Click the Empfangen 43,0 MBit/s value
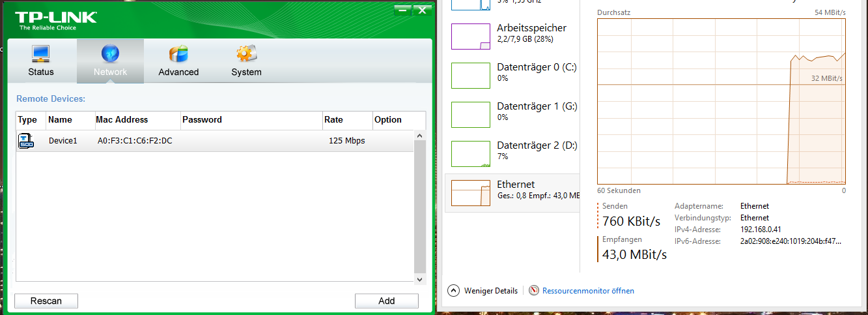 634,254
